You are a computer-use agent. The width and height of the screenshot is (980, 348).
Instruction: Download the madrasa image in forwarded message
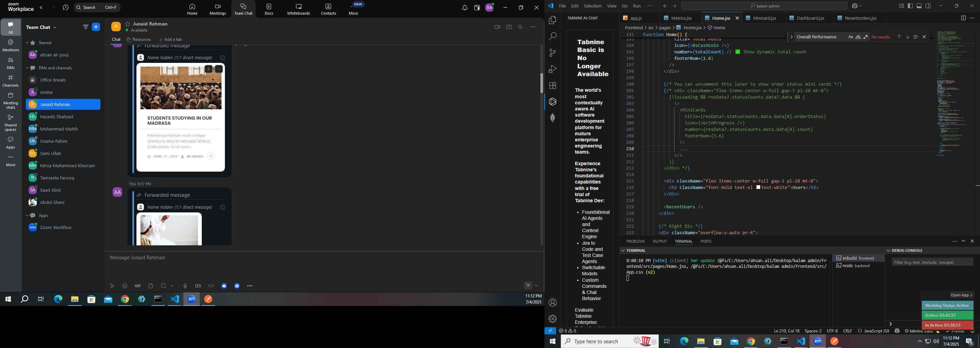209,69
